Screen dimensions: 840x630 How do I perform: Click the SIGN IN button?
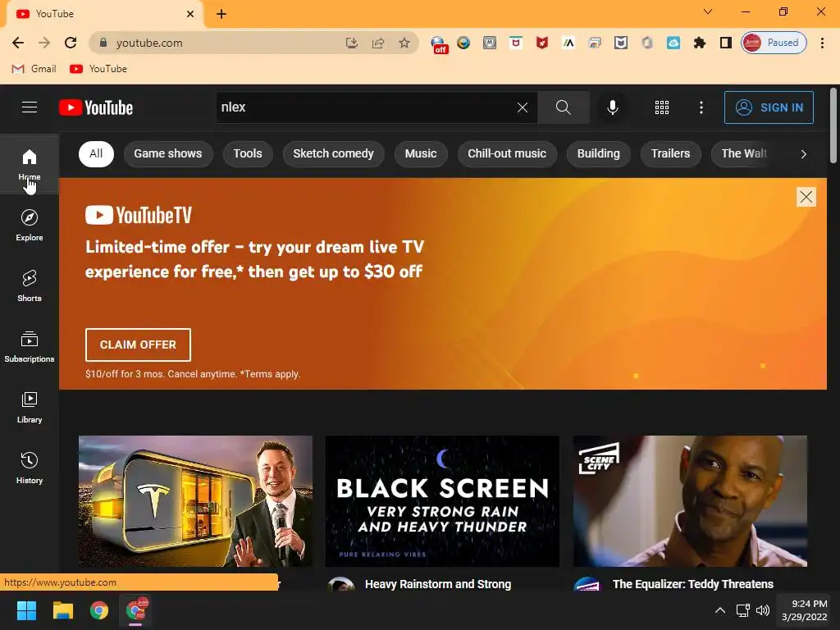(x=769, y=107)
